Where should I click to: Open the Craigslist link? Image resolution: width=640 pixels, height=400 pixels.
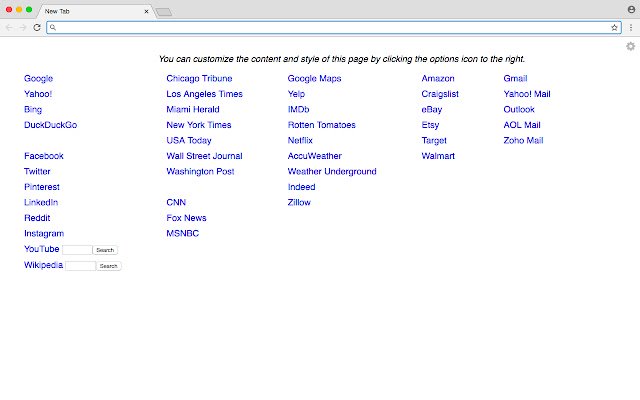(x=440, y=94)
